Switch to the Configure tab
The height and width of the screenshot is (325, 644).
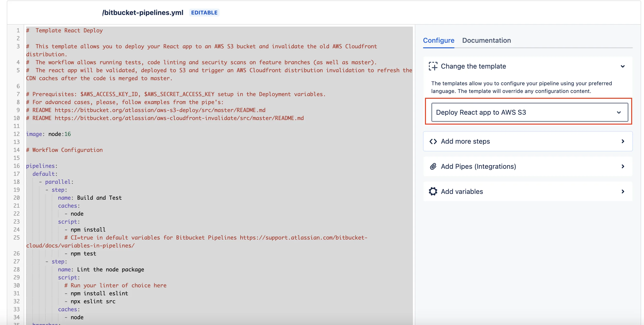(x=439, y=40)
